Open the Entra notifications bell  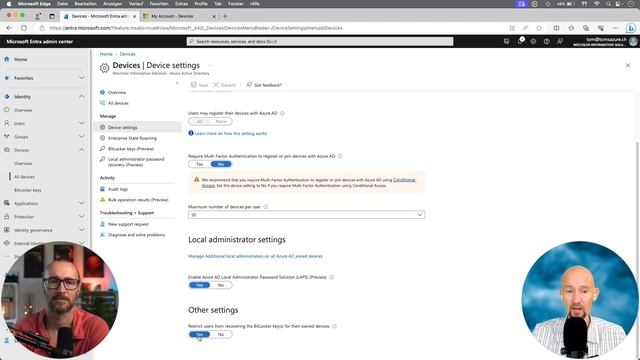click(520, 41)
